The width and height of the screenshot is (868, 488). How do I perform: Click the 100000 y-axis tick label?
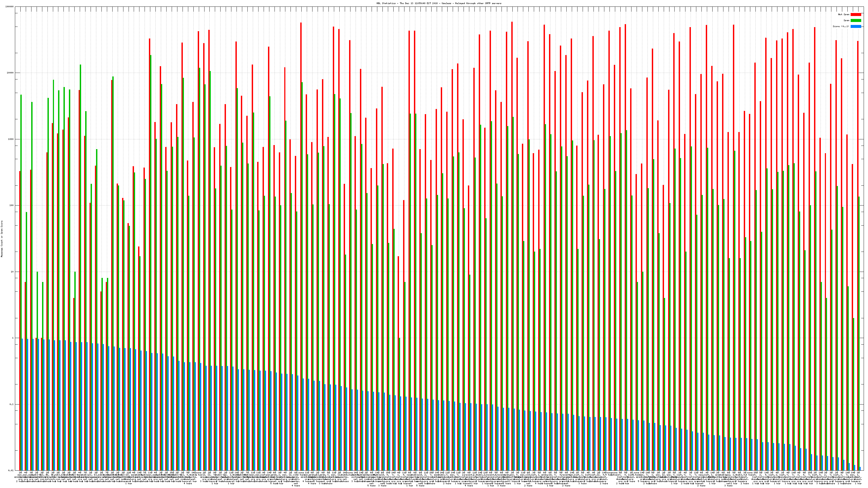point(10,7)
